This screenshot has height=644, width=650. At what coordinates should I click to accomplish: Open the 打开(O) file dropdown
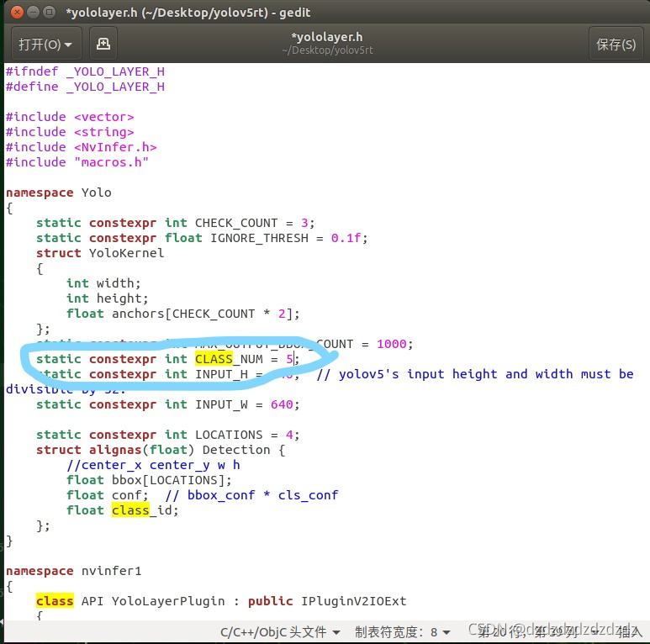point(45,44)
